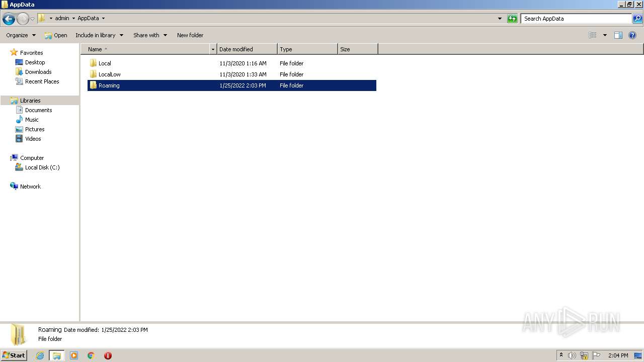Open Recent Places in Favorites
644x362 pixels.
[42, 81]
